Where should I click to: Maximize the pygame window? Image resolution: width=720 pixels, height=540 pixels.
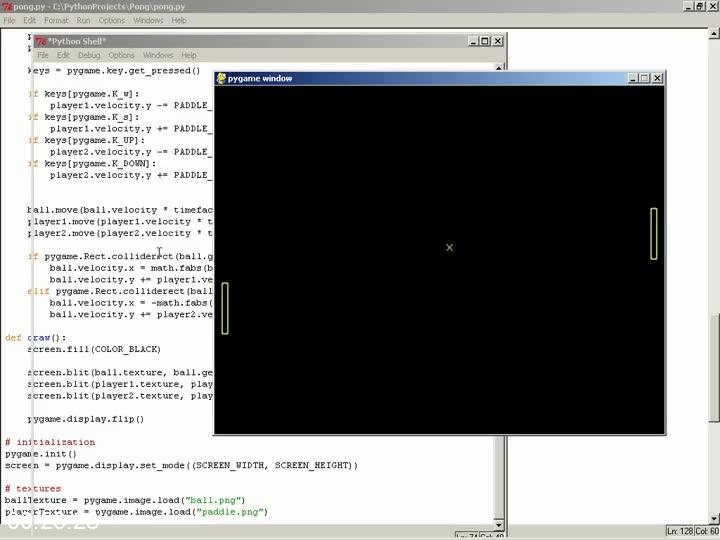(645, 79)
